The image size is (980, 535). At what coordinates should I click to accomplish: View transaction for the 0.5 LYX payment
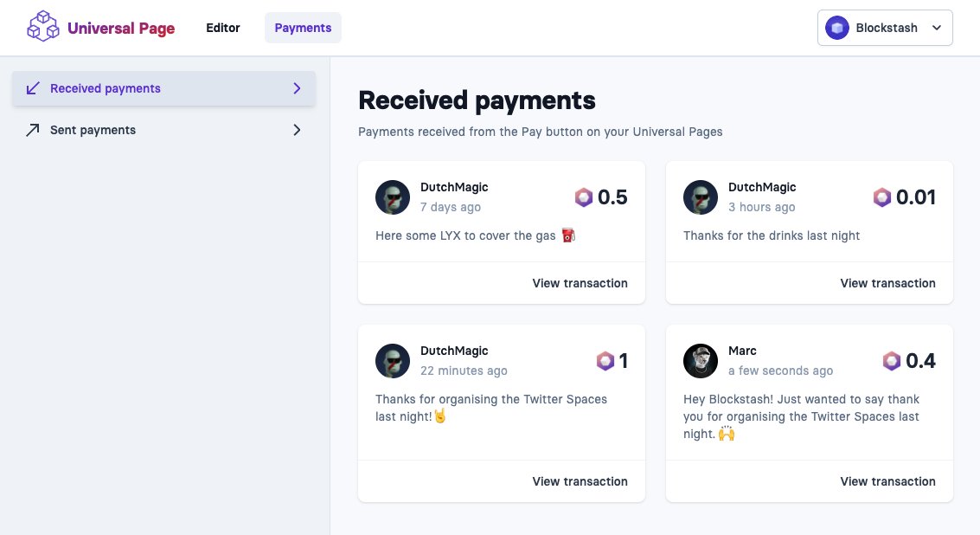tap(580, 283)
